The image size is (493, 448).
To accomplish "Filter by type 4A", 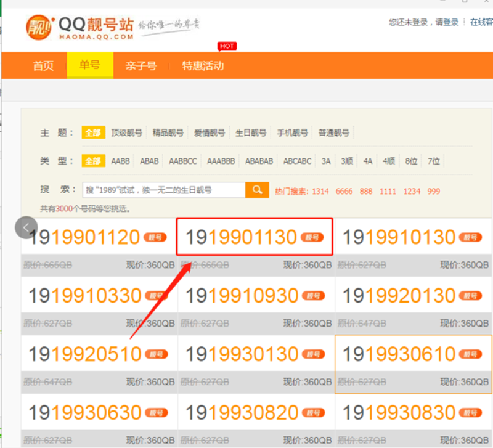I will click(368, 161).
